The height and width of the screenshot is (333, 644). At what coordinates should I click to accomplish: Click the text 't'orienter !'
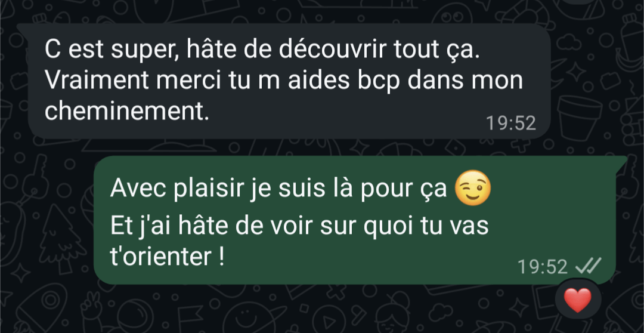[x=168, y=257]
